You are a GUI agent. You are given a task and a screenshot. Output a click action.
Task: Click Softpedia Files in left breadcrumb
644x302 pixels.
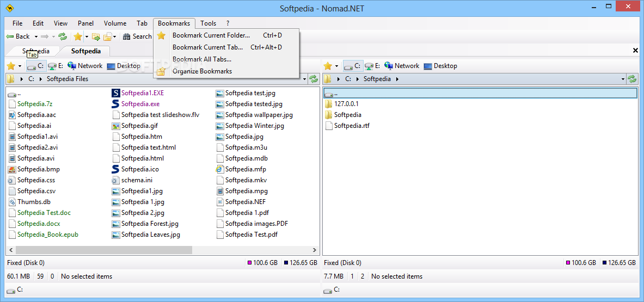[x=68, y=79]
